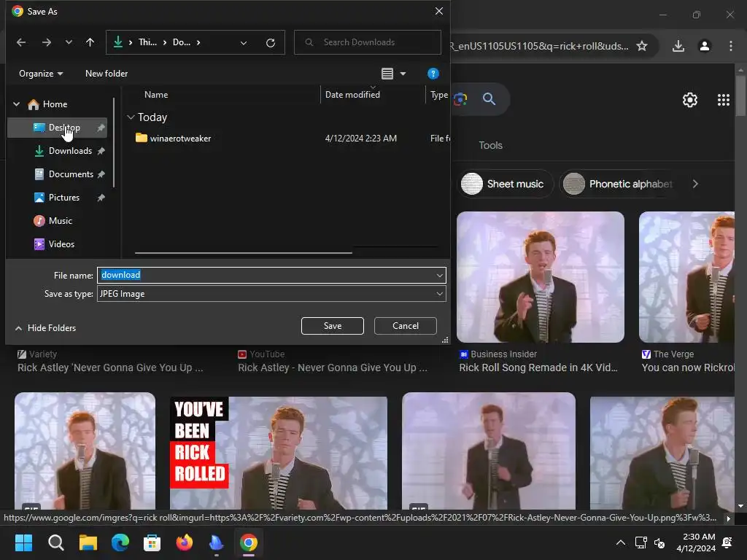Go up one folder level
Screen dimensions: 747x560
pyautogui.click(x=90, y=42)
